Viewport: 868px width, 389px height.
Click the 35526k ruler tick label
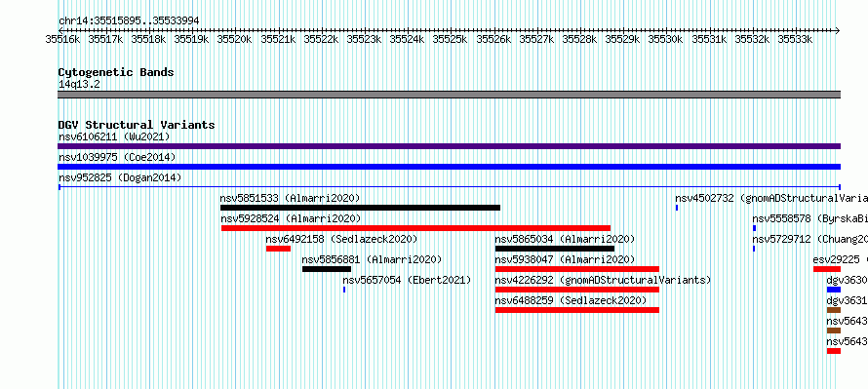click(x=493, y=39)
